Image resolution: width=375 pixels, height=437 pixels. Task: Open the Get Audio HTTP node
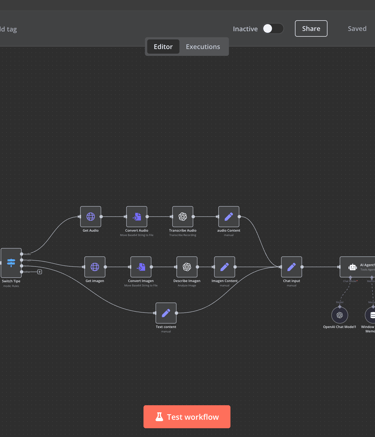[x=90, y=217]
